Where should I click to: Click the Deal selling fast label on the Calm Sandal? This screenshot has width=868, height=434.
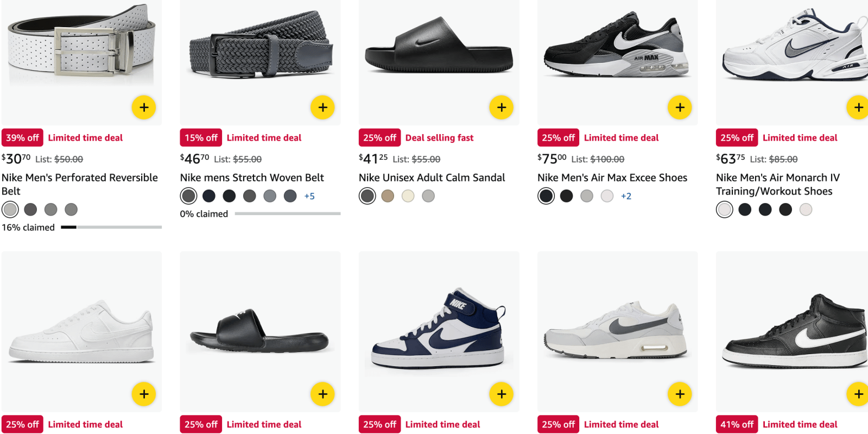point(439,137)
